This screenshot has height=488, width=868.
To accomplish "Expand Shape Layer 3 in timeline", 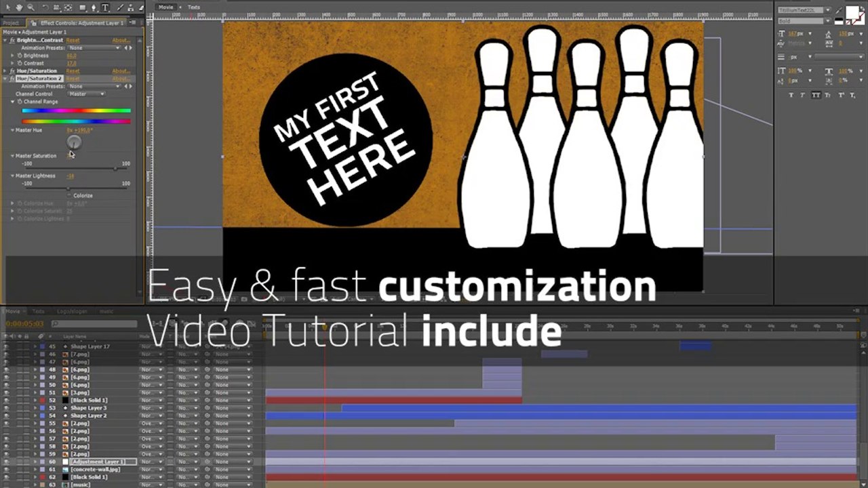I will tap(35, 408).
